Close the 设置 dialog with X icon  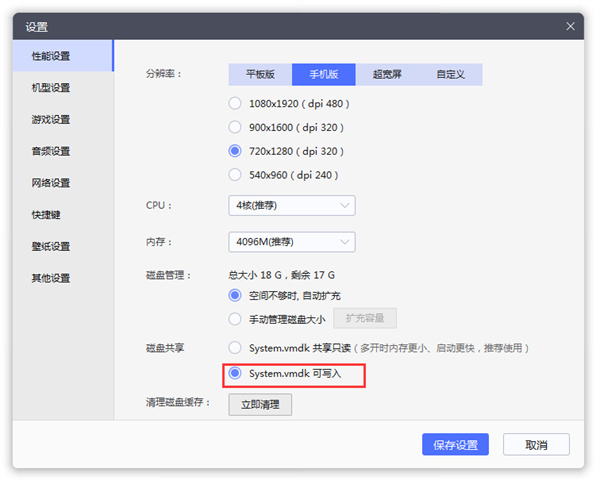(570, 26)
